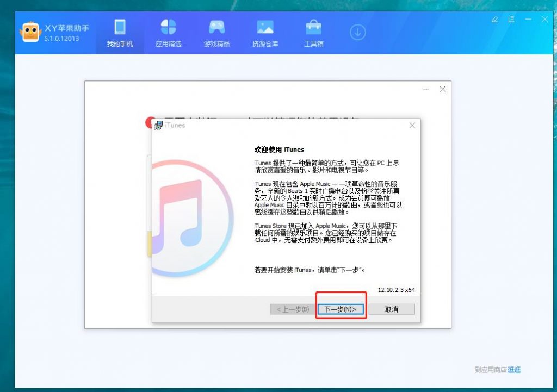557x392 pixels.
Task: Select the 游戏精品 gamepad icon
Action: pyautogui.click(x=216, y=27)
